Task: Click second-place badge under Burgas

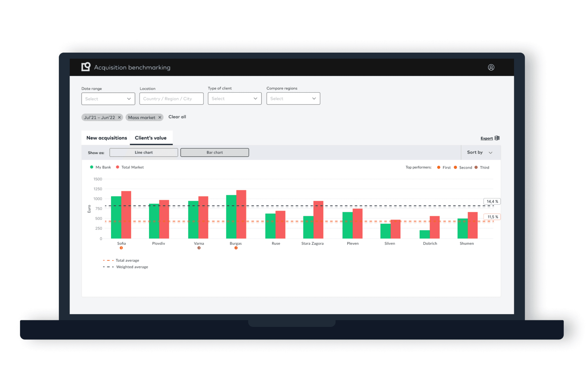Action: (x=236, y=248)
